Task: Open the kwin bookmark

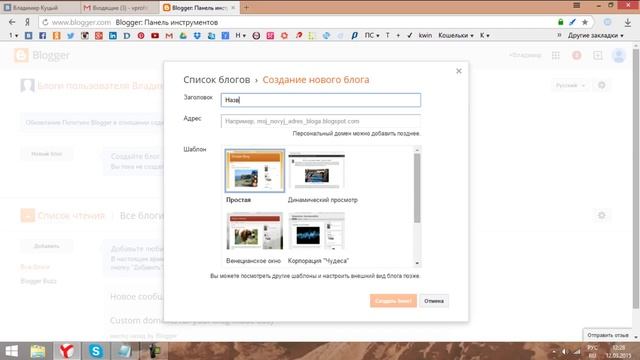Action: pos(425,36)
